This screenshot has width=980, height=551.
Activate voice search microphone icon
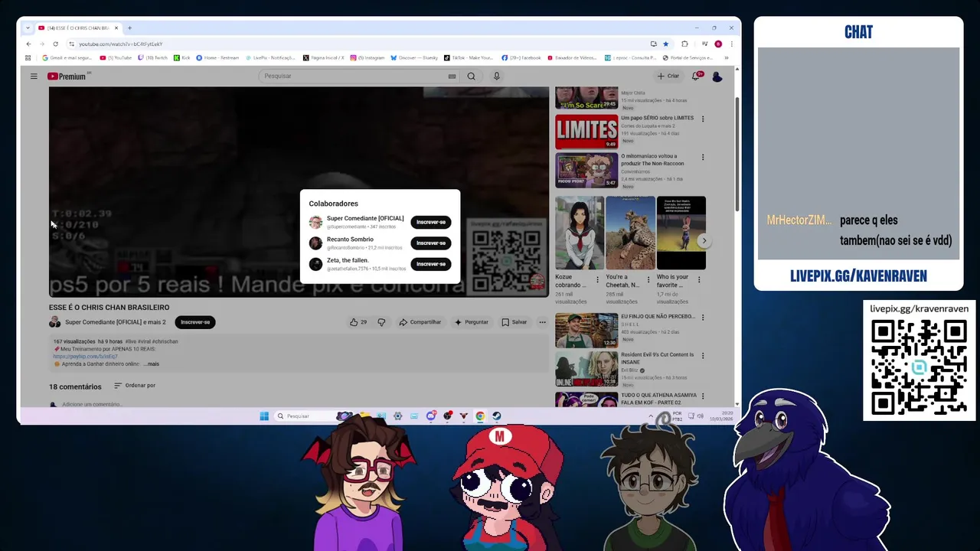tap(496, 76)
